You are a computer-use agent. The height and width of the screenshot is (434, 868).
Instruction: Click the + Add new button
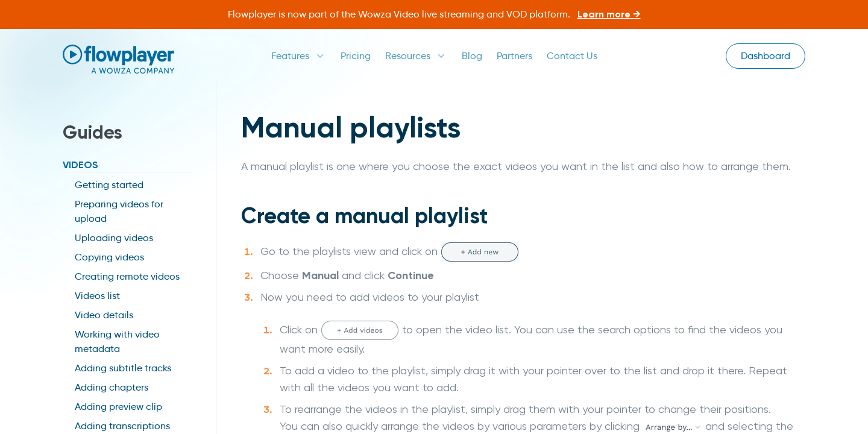point(480,252)
